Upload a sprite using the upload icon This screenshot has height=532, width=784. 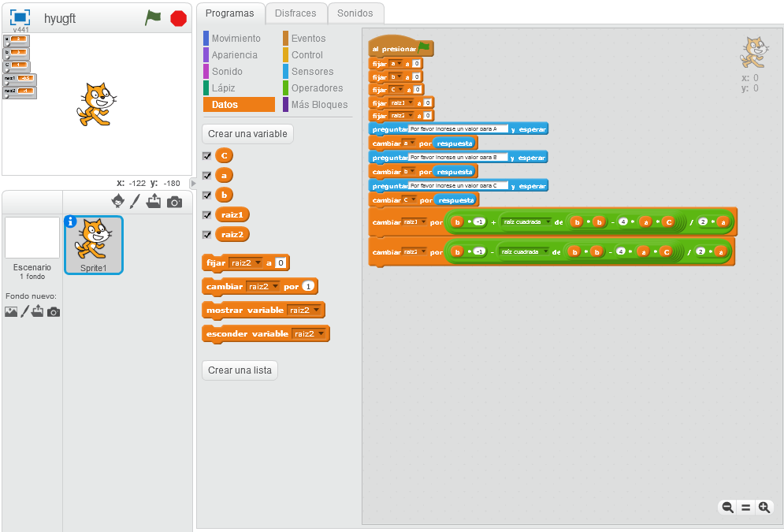pos(154,202)
